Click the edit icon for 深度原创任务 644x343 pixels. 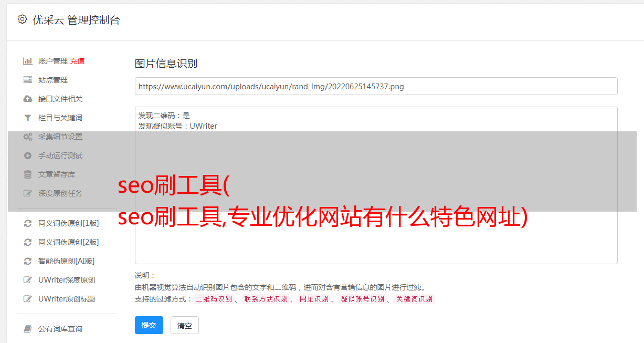(28, 193)
